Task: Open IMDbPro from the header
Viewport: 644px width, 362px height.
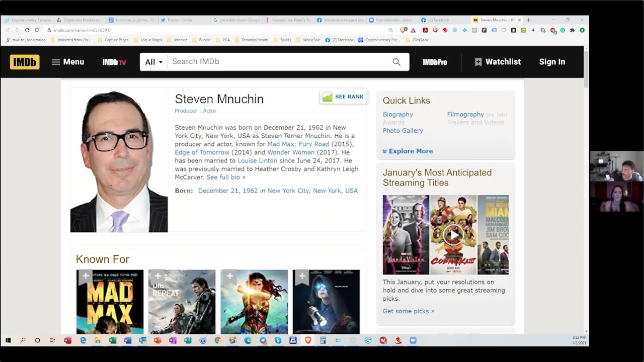Action: tap(435, 62)
